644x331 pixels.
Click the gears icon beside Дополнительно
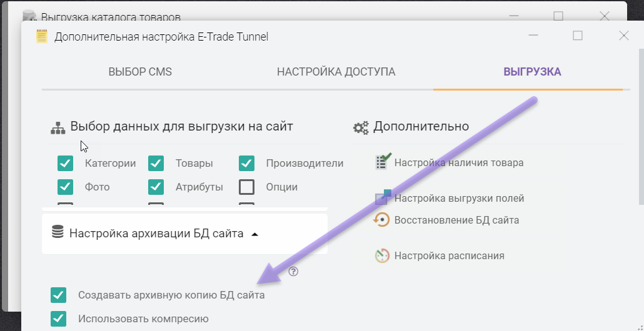pos(361,127)
